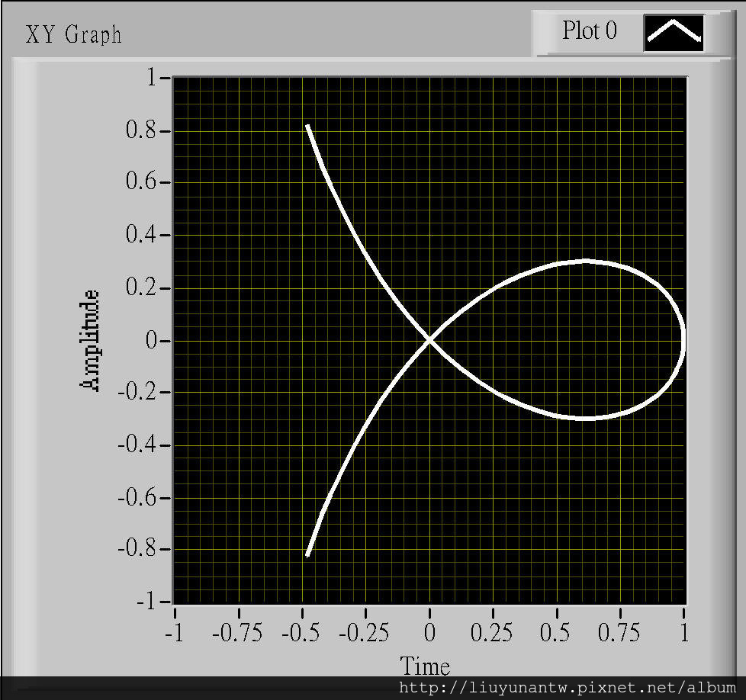Click the Y-axis tick label 0.4
The width and height of the screenshot is (746, 700).
tap(141, 234)
